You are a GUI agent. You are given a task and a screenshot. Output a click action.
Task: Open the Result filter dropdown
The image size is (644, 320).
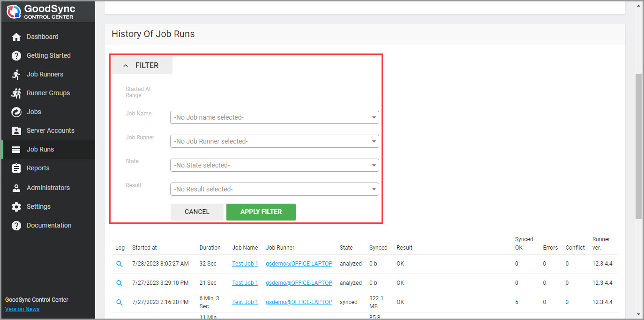pyautogui.click(x=274, y=189)
